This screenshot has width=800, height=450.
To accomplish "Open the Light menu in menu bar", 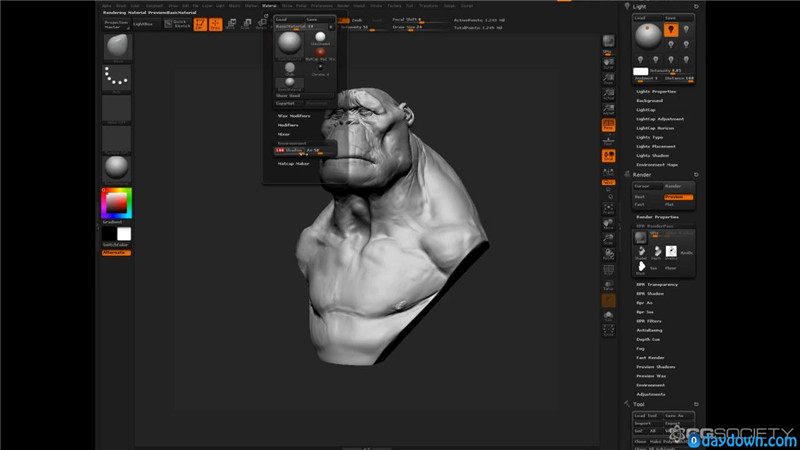I will 220,6.
